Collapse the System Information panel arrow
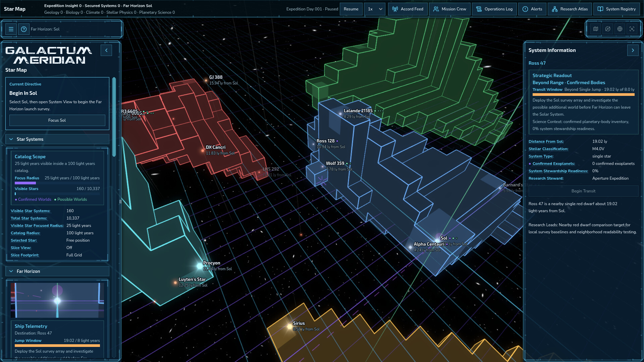The height and width of the screenshot is (362, 644). tap(633, 50)
